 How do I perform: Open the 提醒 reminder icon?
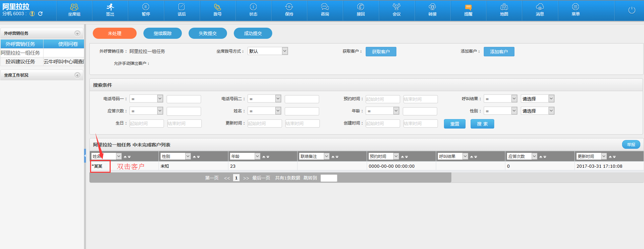point(468,10)
